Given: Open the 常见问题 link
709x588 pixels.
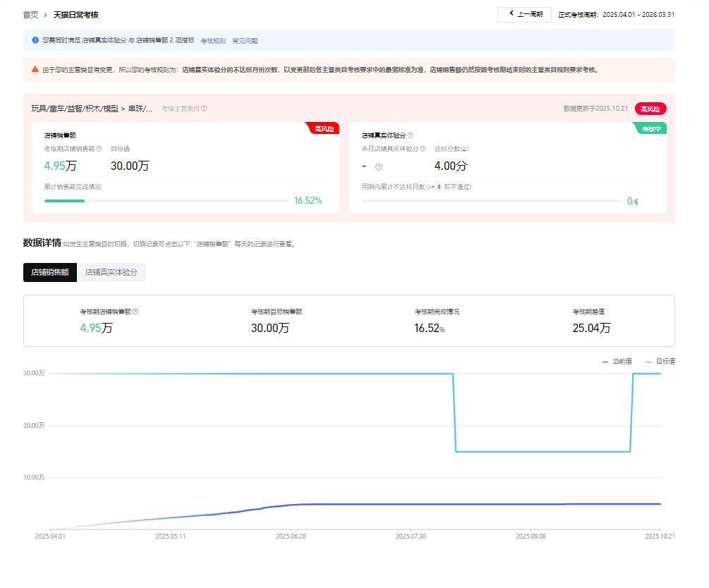Looking at the screenshot, I should [x=245, y=41].
